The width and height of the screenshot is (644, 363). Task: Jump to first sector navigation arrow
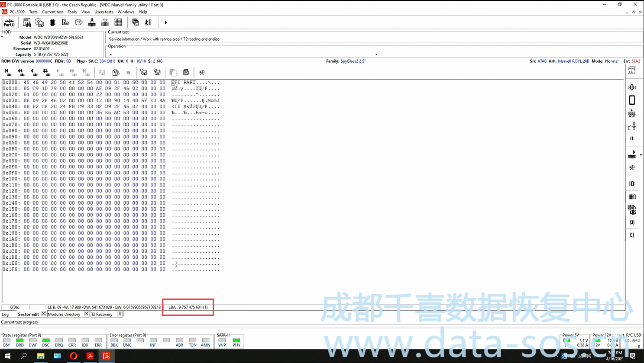(x=7, y=72)
